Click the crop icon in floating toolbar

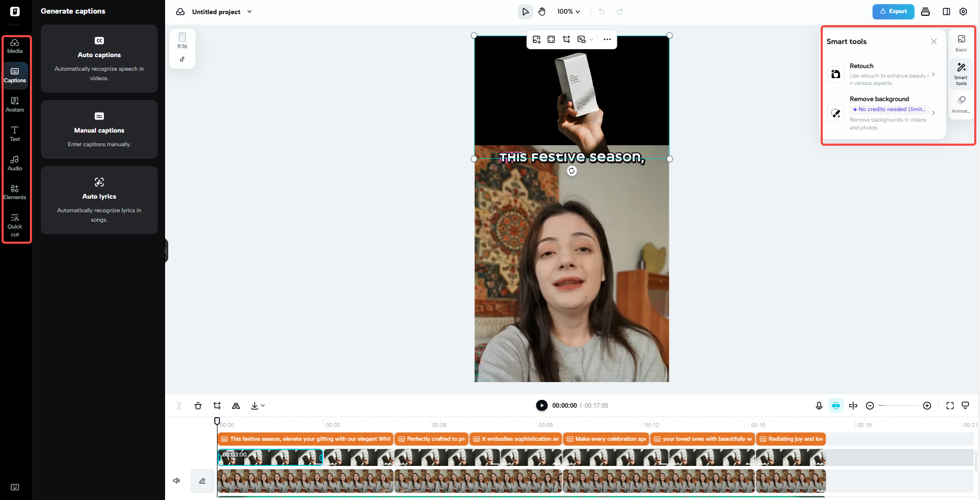tap(567, 39)
